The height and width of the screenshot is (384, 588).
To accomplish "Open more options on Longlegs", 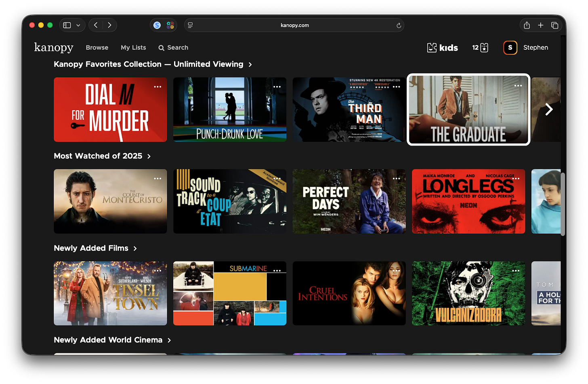I will coord(516,178).
